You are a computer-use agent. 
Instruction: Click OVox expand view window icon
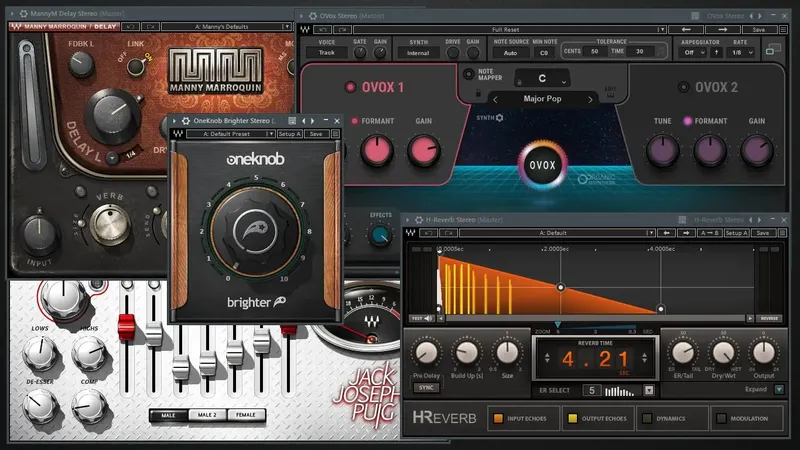(773, 49)
